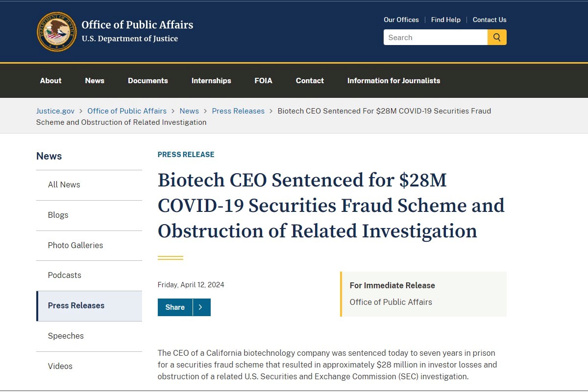Expand the Share button arrow
Screen dimensions: 588x392
click(201, 307)
